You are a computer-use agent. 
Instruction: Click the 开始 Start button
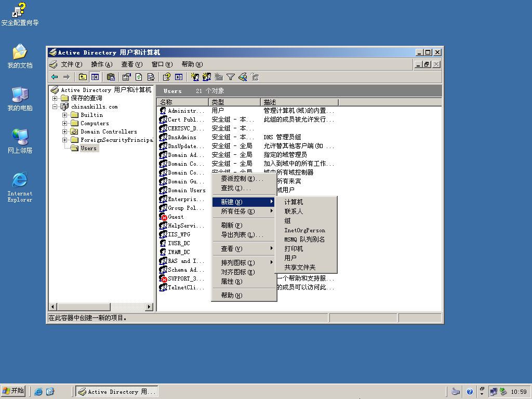tap(13, 391)
